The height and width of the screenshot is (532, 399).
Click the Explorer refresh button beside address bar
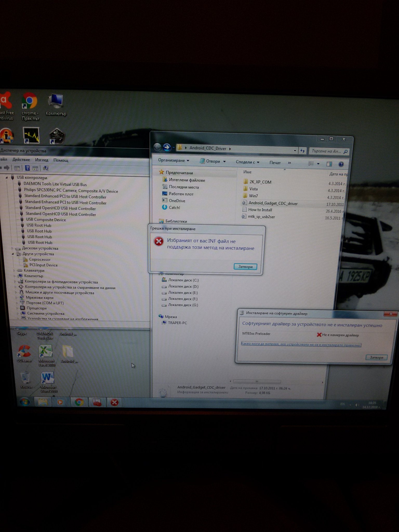click(x=302, y=151)
